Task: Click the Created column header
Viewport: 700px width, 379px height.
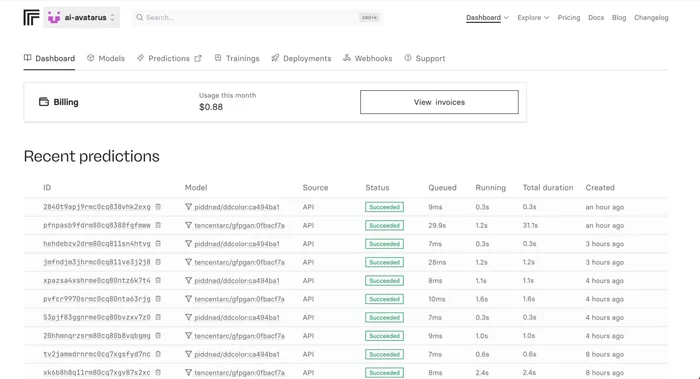Action: [600, 187]
